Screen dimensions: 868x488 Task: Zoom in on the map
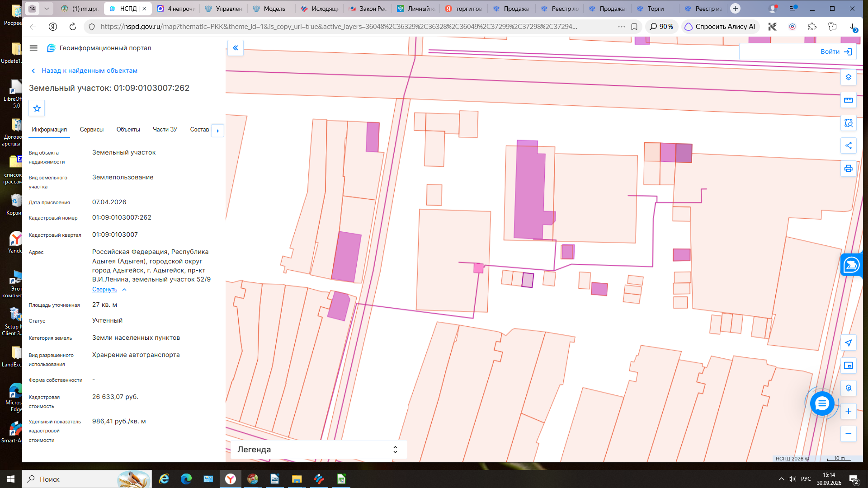pos(849,411)
